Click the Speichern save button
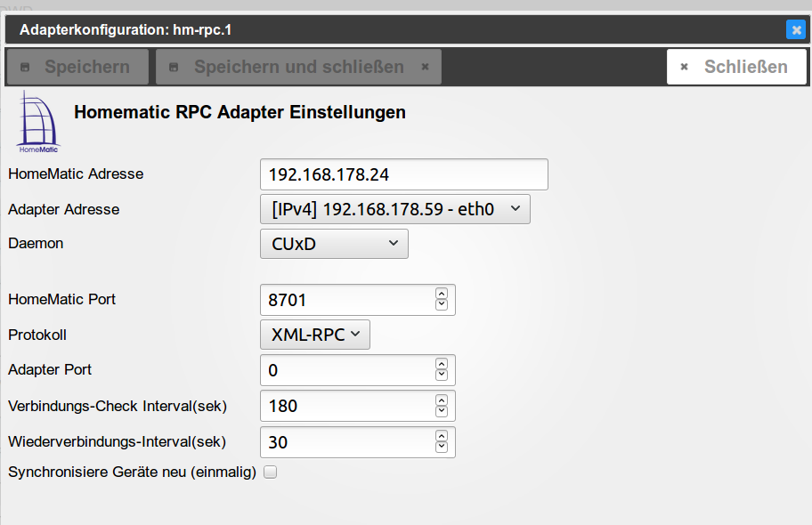Screen dimensions: 812x525 pyautogui.click(x=77, y=67)
